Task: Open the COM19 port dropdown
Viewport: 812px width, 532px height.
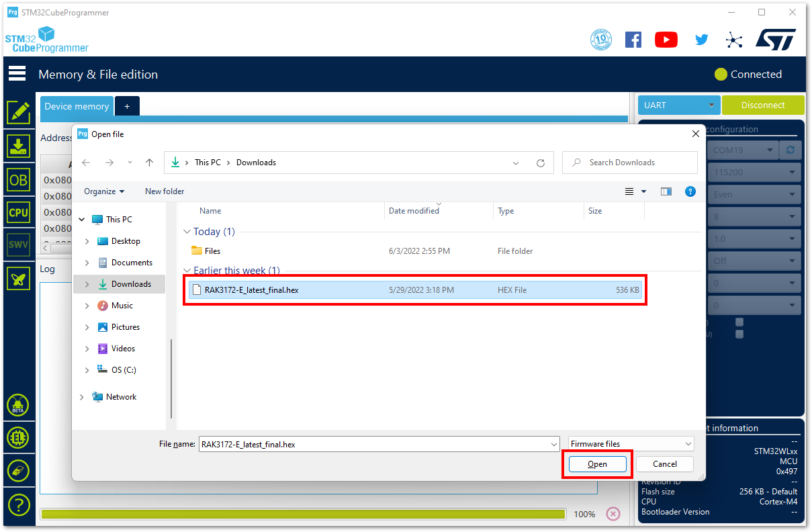Action: 743,150
